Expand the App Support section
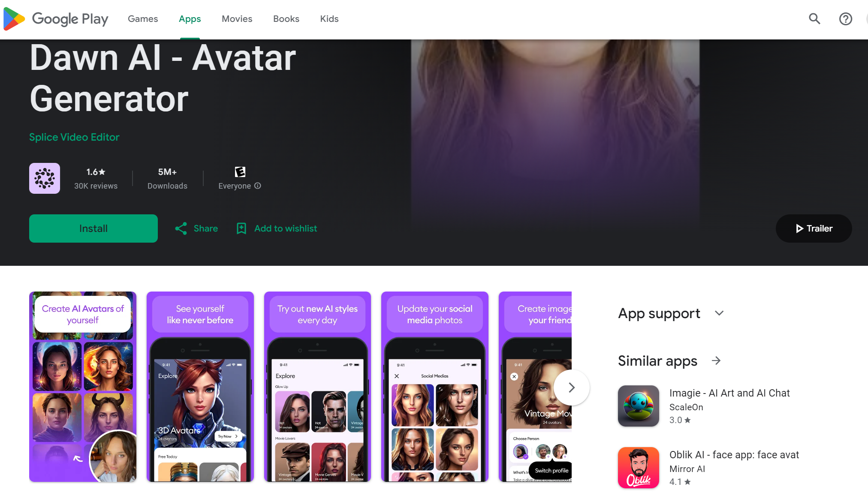Viewport: 868px width, 496px height. 720,313
